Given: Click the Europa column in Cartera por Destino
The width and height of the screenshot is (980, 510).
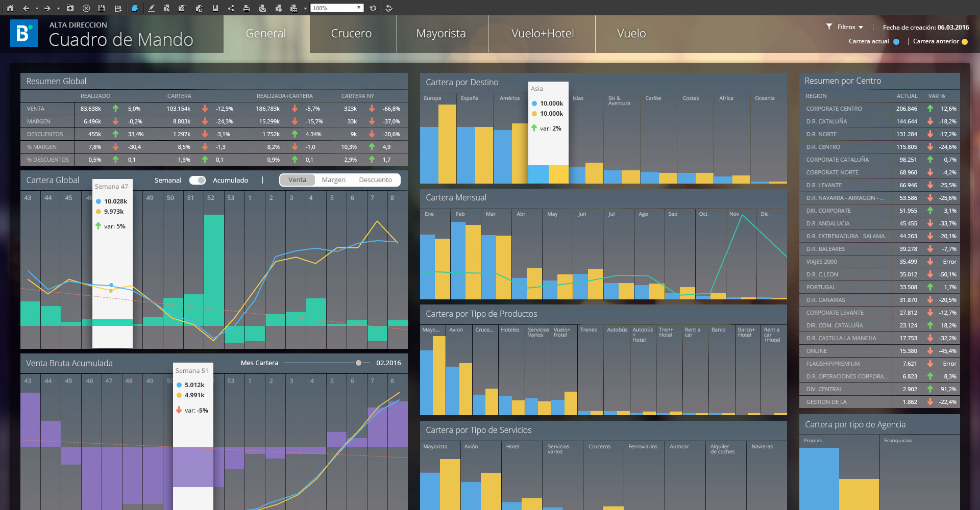Looking at the screenshot, I should [438, 138].
